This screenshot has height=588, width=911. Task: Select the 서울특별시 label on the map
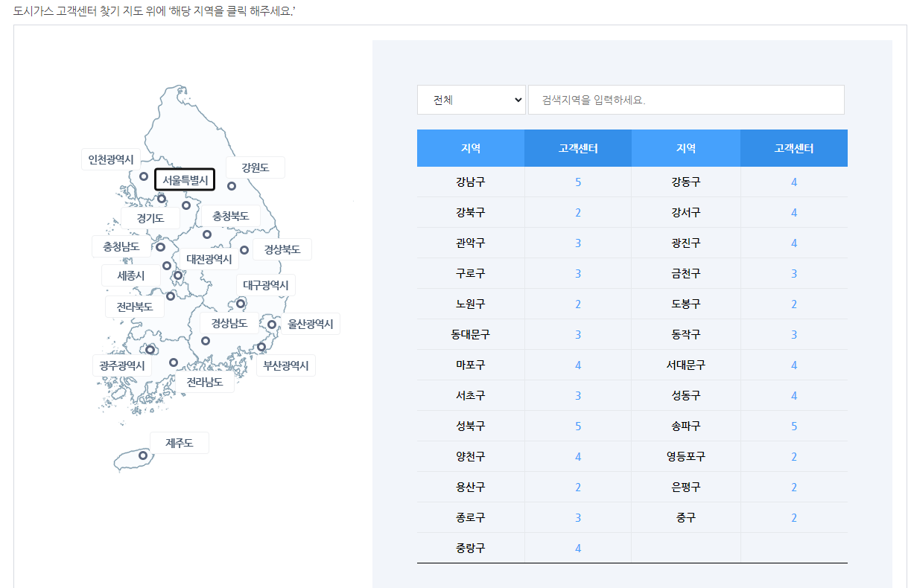click(x=185, y=179)
